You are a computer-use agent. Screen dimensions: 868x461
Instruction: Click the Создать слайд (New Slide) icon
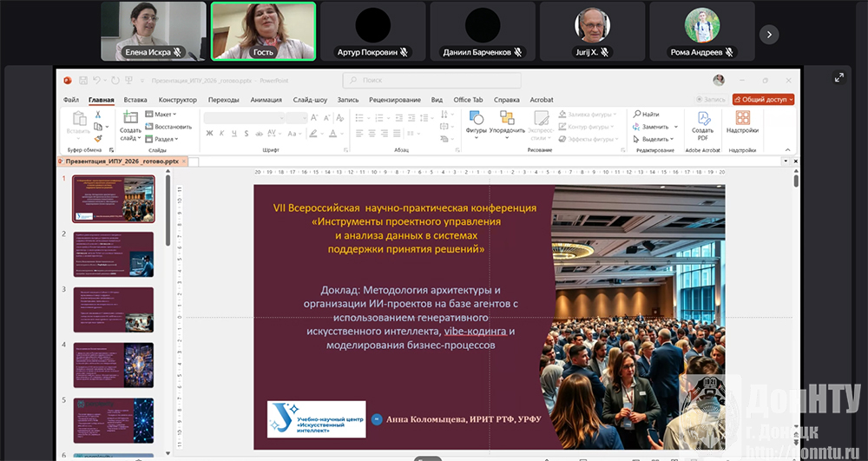(130, 119)
